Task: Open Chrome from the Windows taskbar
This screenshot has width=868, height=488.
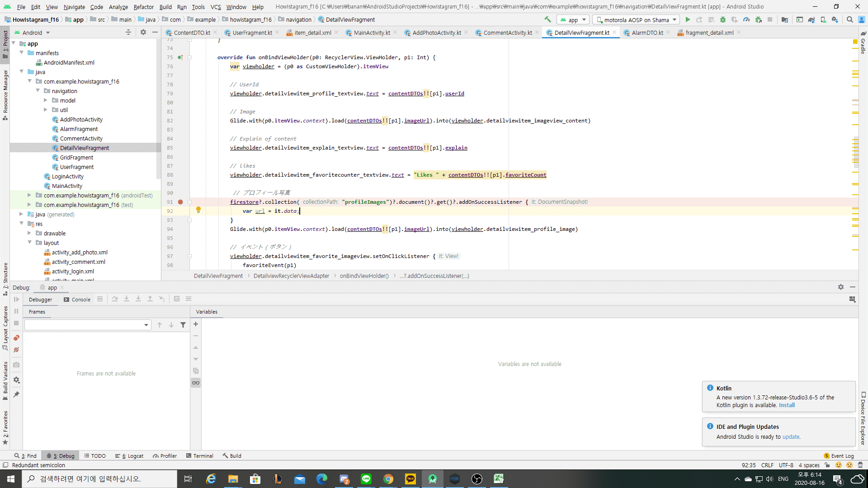Action: click(x=388, y=479)
